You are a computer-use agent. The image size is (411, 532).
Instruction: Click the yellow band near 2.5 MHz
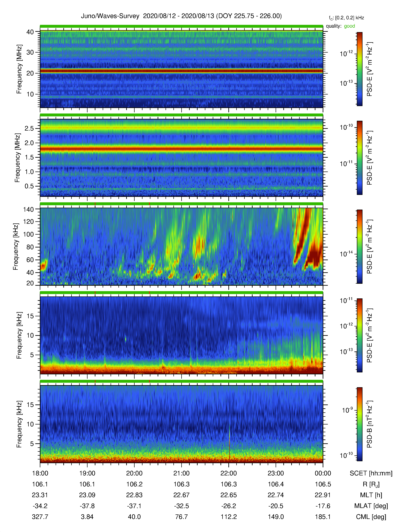click(x=181, y=128)
